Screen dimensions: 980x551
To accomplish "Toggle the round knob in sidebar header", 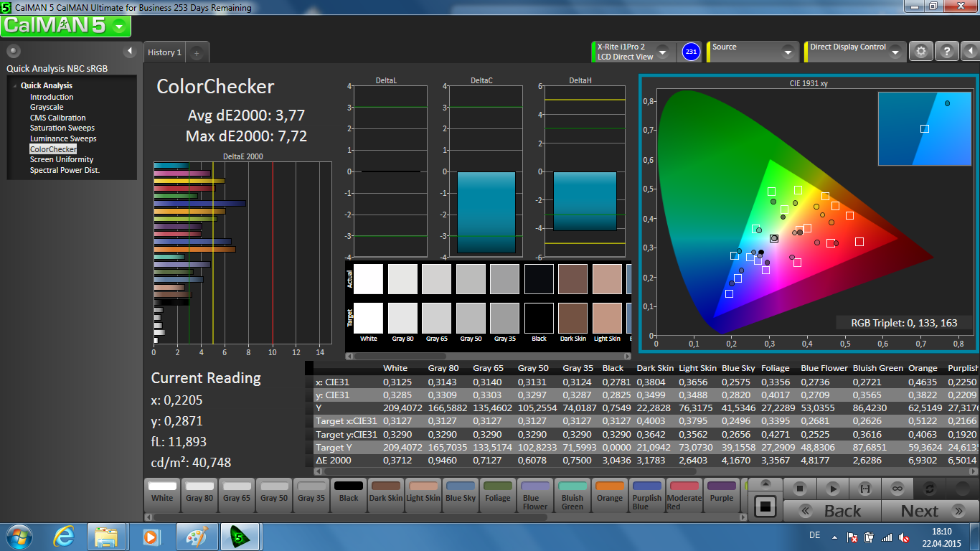I will (x=14, y=51).
